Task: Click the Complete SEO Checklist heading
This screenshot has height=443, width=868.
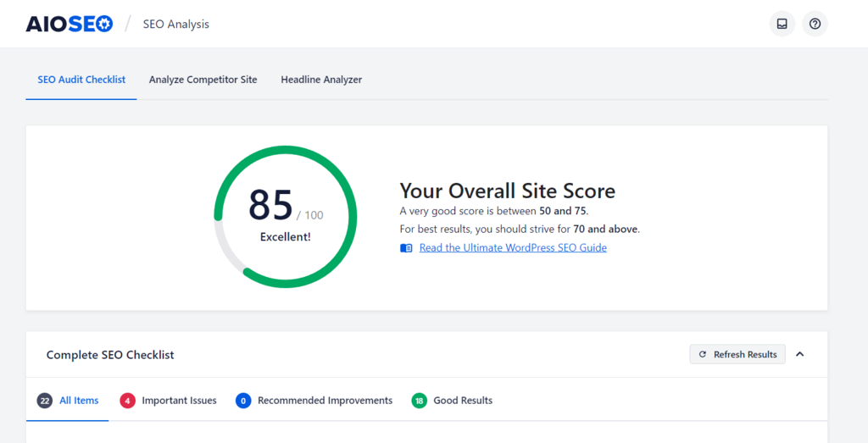Action: tap(110, 355)
